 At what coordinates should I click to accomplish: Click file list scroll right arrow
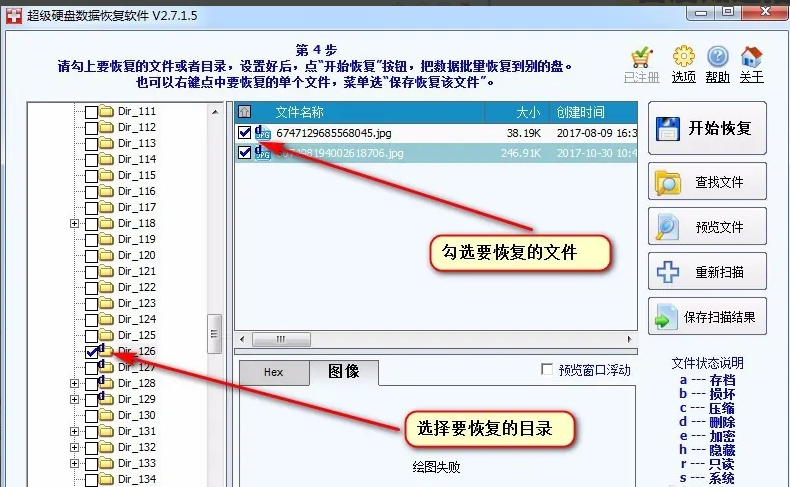click(629, 339)
